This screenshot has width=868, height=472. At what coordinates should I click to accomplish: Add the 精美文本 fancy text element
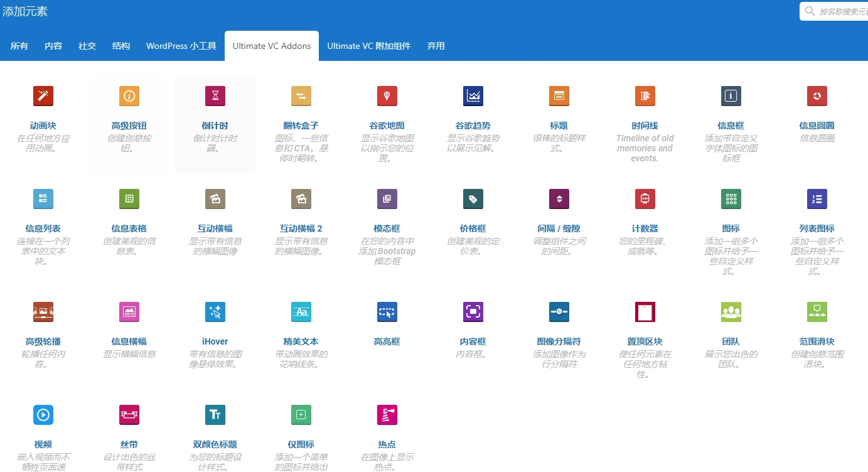301,312
